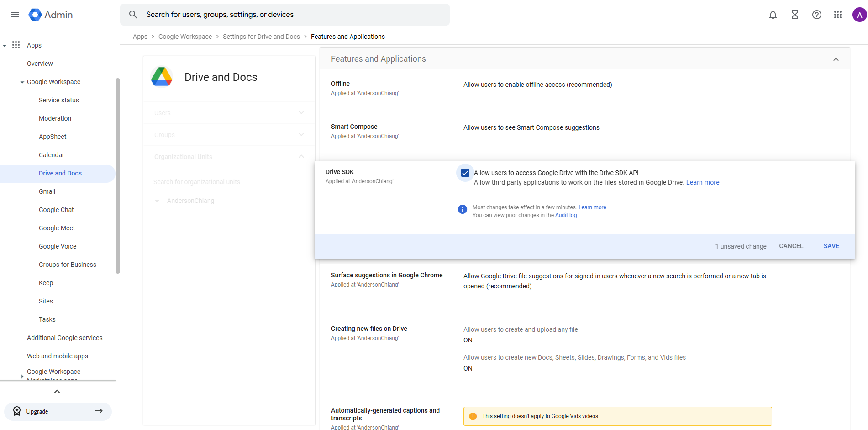
Task: Open Additional Google services
Action: tap(65, 338)
